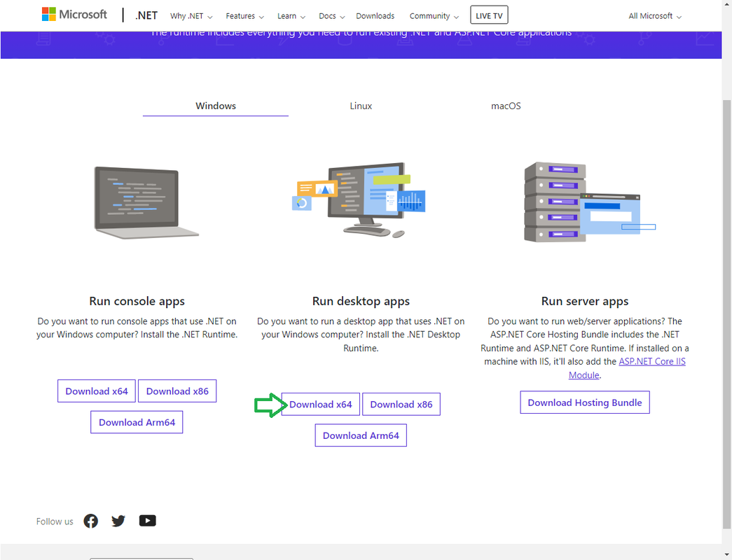The height and width of the screenshot is (560, 732).
Task: Open the ASP.NET Core IIS Module link
Action: (x=628, y=367)
